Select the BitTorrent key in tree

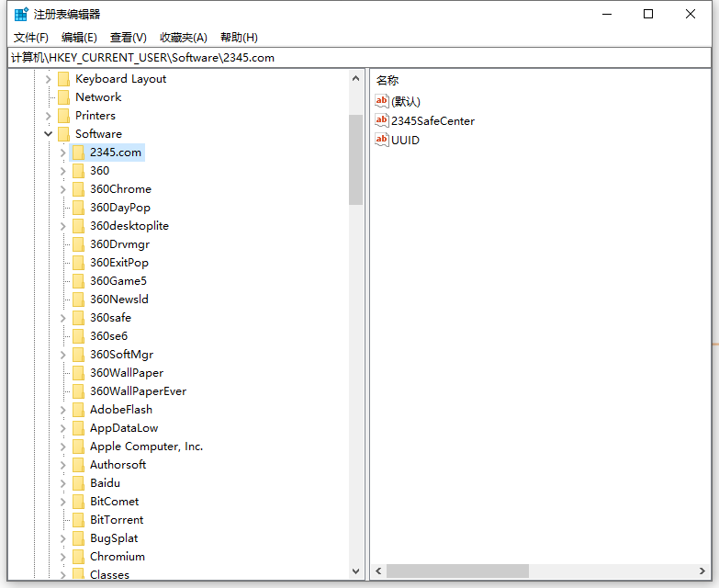click(117, 520)
